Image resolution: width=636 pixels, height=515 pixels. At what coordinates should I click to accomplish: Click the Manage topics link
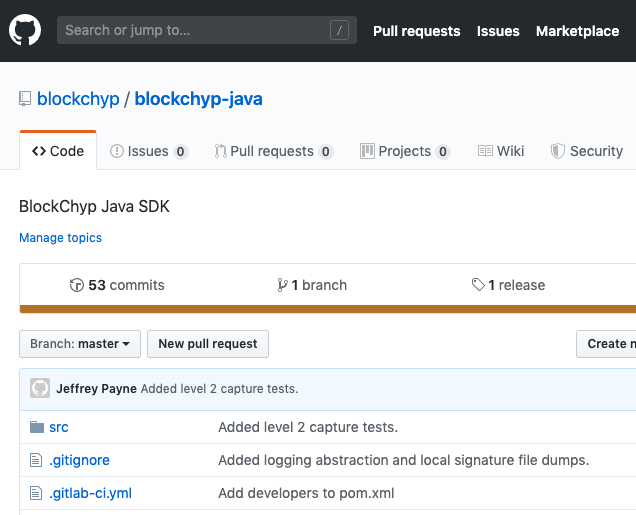[x=60, y=238]
